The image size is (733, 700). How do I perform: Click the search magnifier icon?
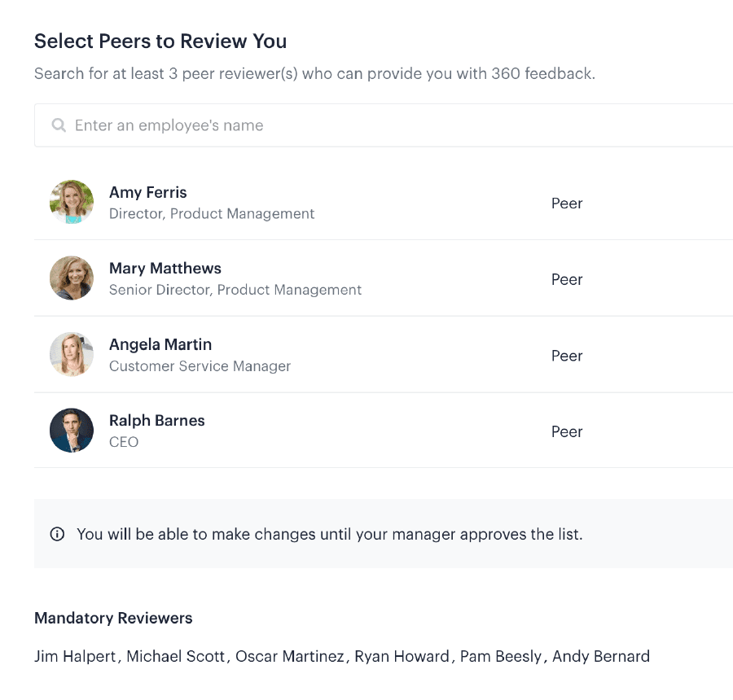click(58, 125)
